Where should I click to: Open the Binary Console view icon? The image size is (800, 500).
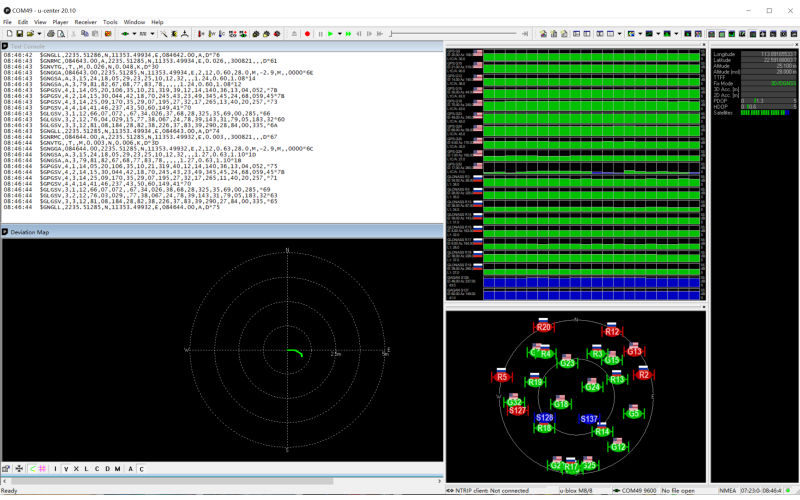(x=554, y=34)
